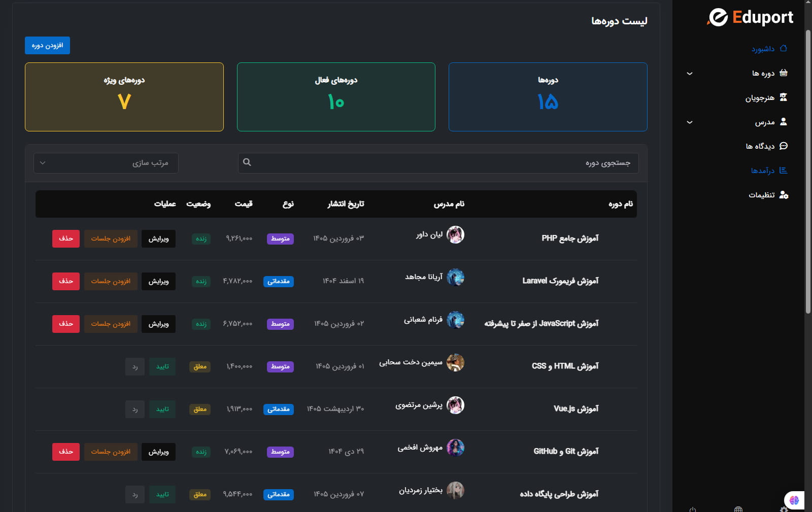
Task: Click the price ۹,۲۶۱,۰۰۰ in PHP row
Action: 239,238
